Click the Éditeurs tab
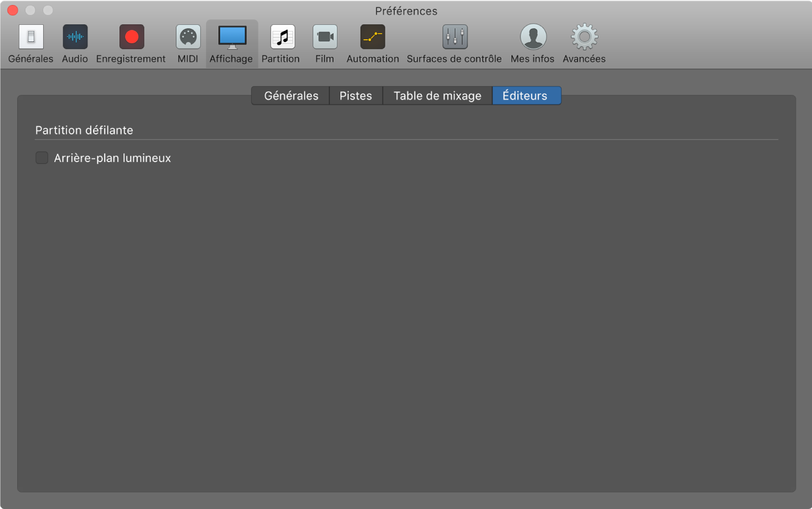This screenshot has width=812, height=509. coord(525,96)
